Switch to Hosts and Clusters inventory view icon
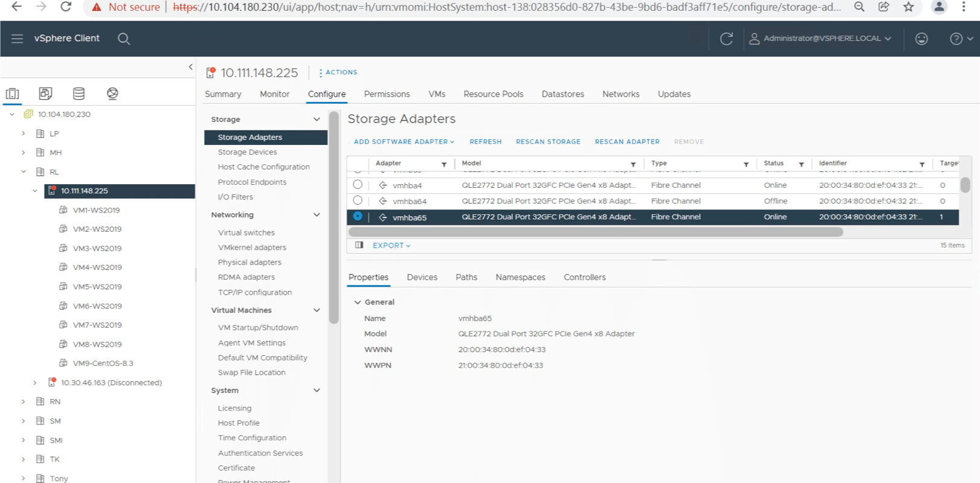The width and height of the screenshot is (980, 483). pyautogui.click(x=12, y=94)
